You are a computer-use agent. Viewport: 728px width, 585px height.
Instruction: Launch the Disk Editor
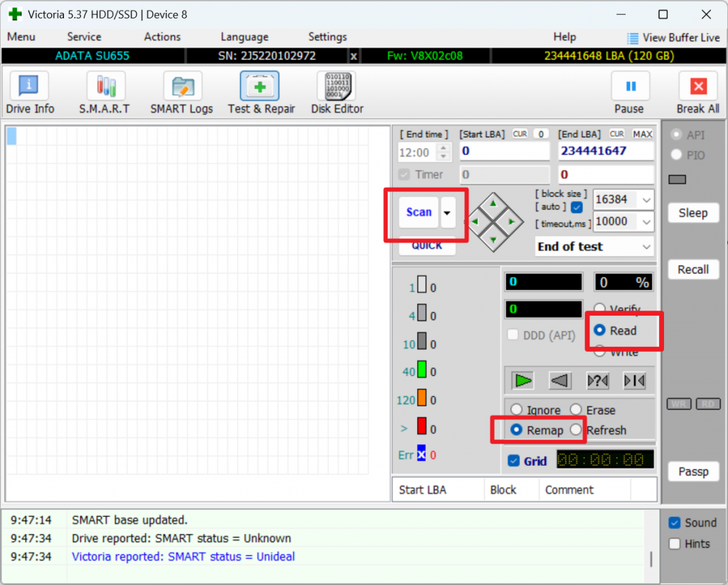[x=336, y=91]
